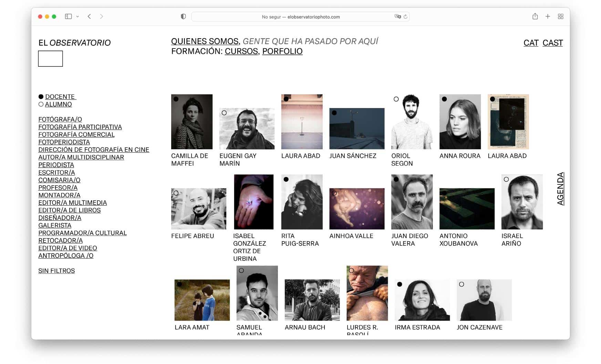Open Oriol Segon's portrait thumbnail
The width and height of the screenshot is (601, 364).
point(412,122)
